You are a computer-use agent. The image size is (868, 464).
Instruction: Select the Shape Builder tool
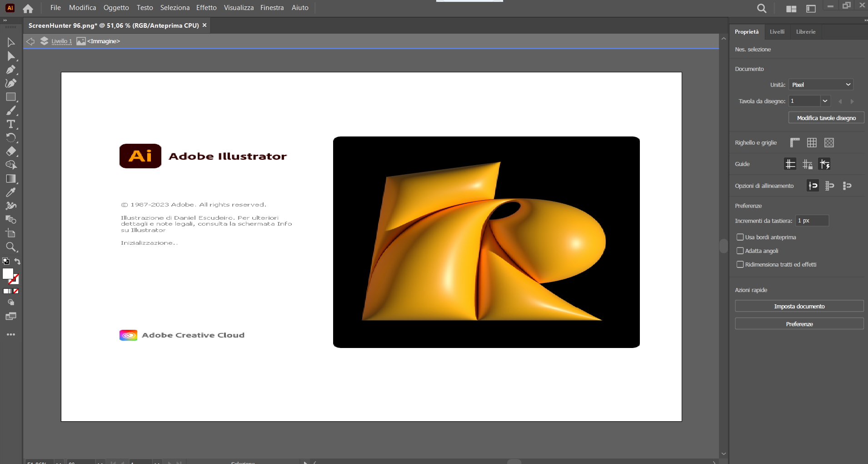click(x=11, y=165)
